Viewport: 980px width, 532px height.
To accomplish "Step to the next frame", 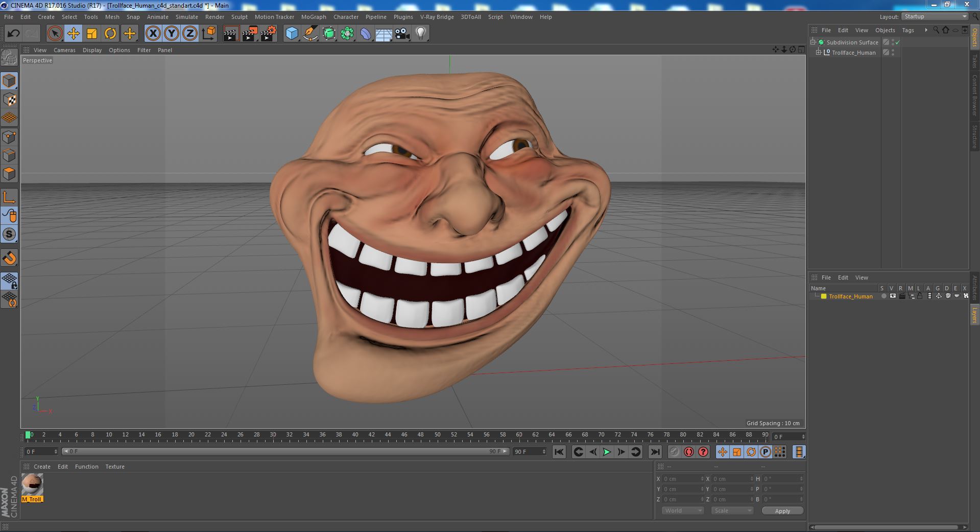I will point(621,452).
